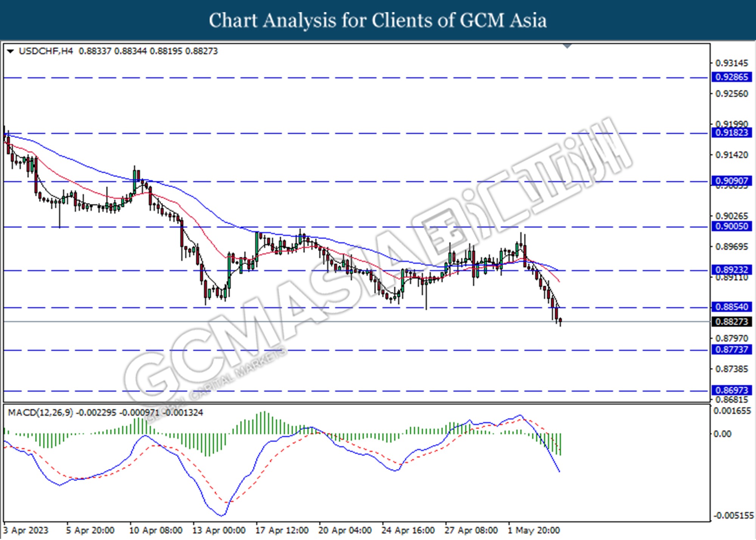Click the 0.90907 price level label
Screen dimensions: 756x540
pos(732,181)
